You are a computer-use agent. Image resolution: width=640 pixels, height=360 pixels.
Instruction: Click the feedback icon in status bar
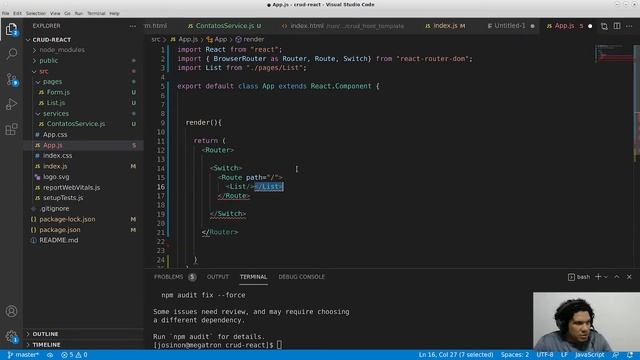616,355
